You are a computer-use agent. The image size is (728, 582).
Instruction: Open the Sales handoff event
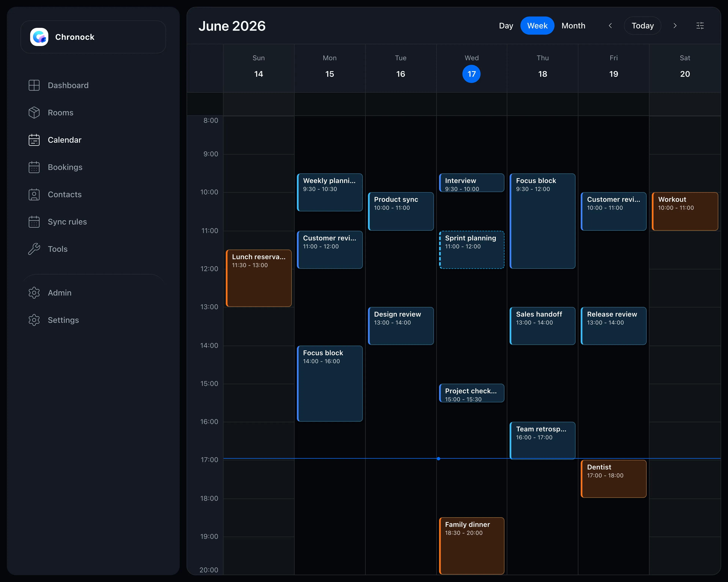(x=543, y=326)
